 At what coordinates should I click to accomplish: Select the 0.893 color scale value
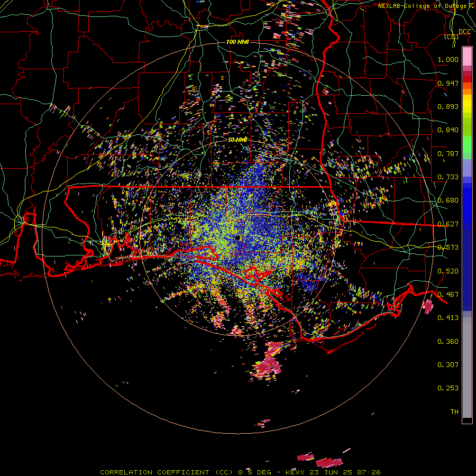tap(448, 106)
